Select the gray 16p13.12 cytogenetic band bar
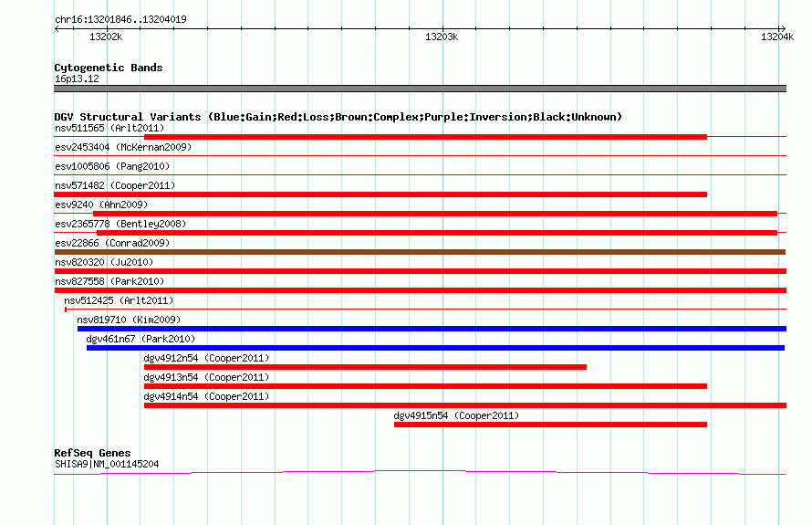The height and width of the screenshot is (525, 812). click(420, 89)
